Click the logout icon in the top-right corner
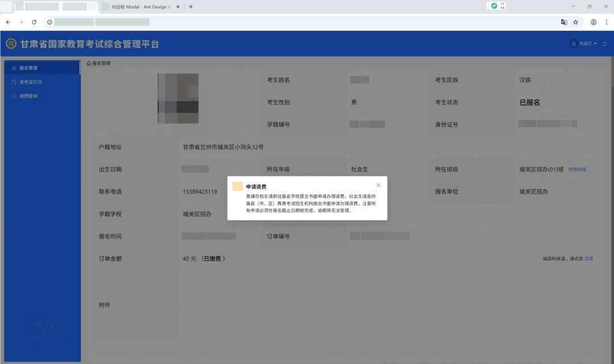Image resolution: width=614 pixels, height=364 pixels. coord(605,43)
